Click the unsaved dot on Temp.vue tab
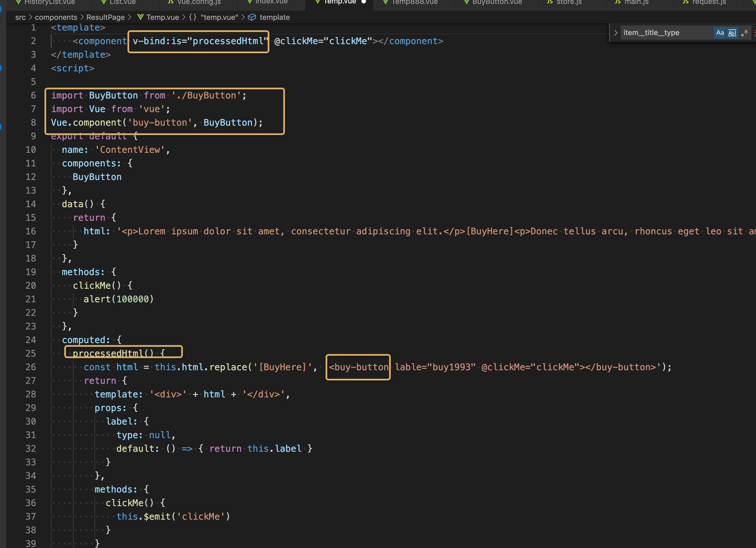The image size is (756, 548). coord(364,2)
